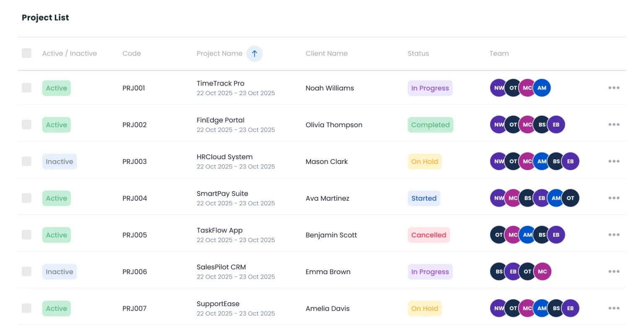Click the In Progress status of SalesPilot CRM
This screenshot has height=334, width=644.
click(x=430, y=272)
